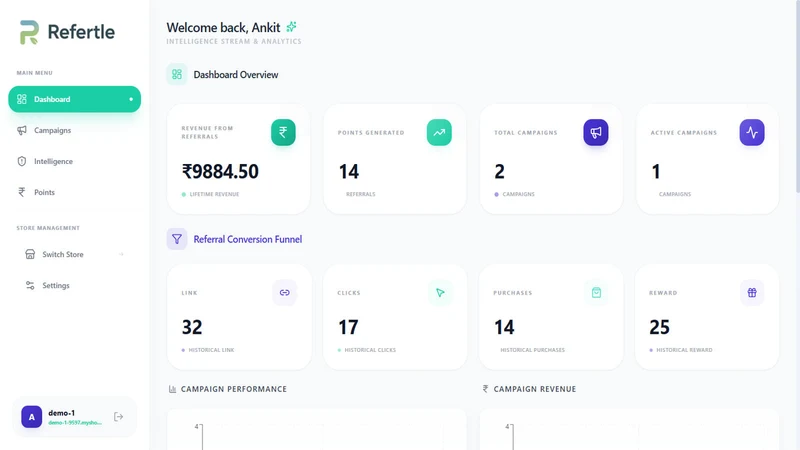800x450 pixels.
Task: Click the Dashboard Overview grid icon
Action: [177, 74]
